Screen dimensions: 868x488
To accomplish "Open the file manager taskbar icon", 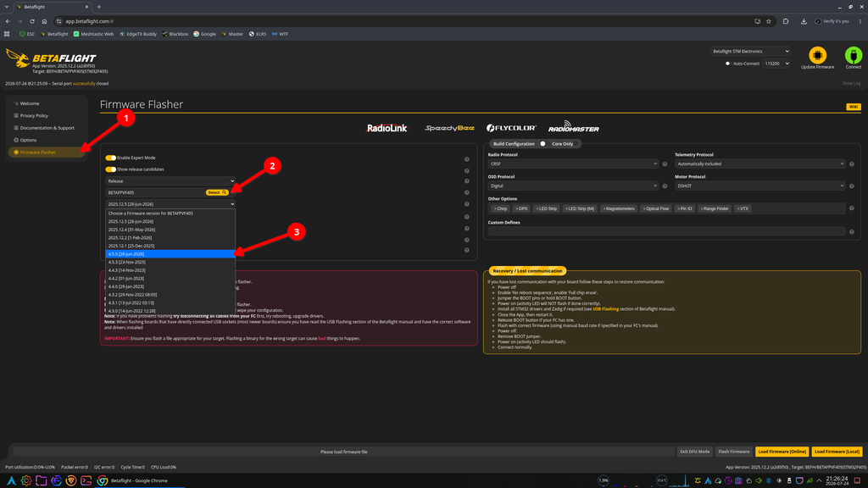I will click(41, 481).
